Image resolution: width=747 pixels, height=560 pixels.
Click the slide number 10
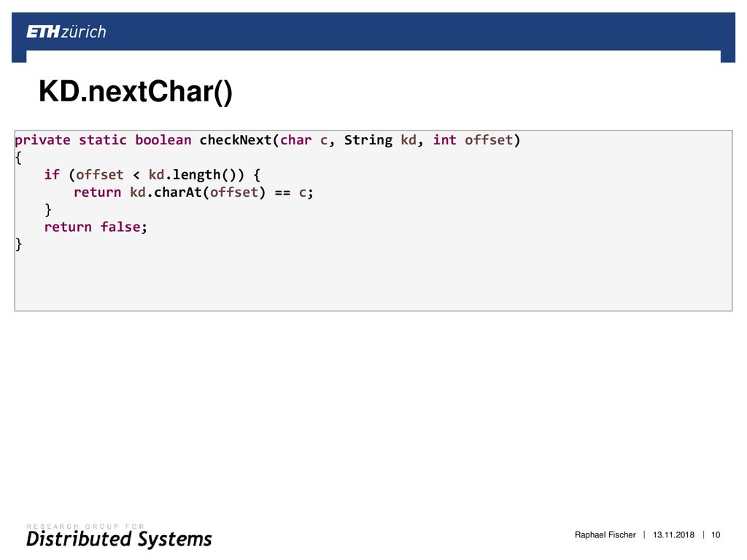[x=716, y=534]
